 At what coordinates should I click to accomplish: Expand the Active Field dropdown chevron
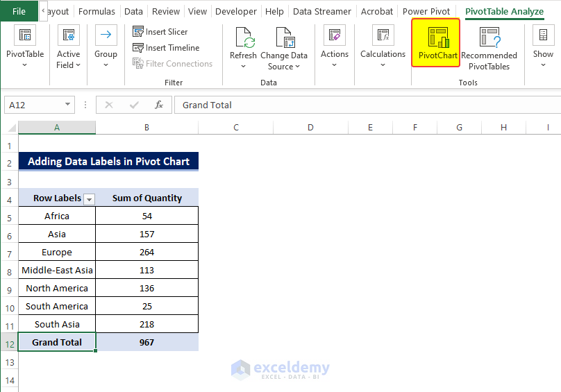tap(78, 65)
